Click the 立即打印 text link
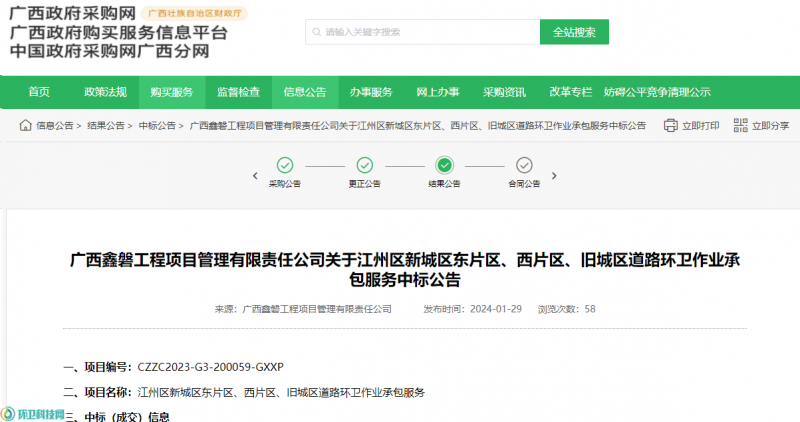 pyautogui.click(x=701, y=126)
